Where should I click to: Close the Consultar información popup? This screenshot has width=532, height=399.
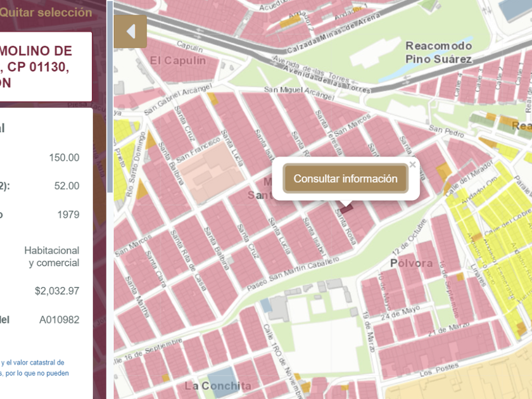coord(412,165)
